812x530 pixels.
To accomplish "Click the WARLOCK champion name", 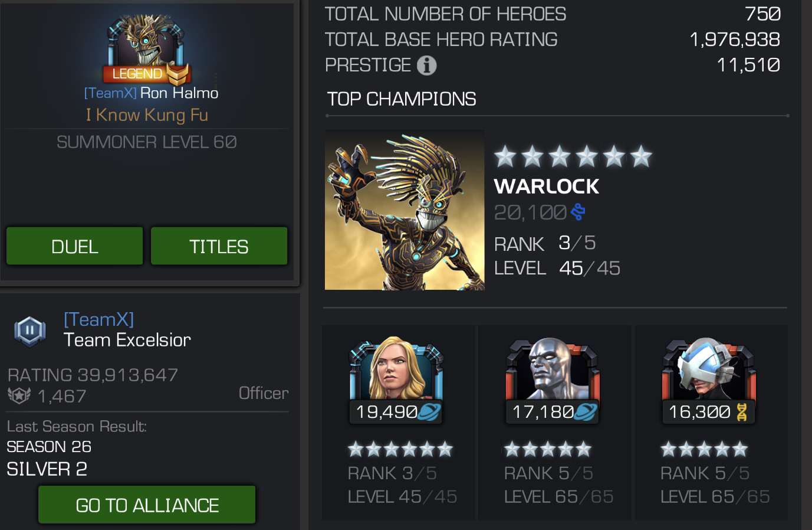I will pos(547,187).
